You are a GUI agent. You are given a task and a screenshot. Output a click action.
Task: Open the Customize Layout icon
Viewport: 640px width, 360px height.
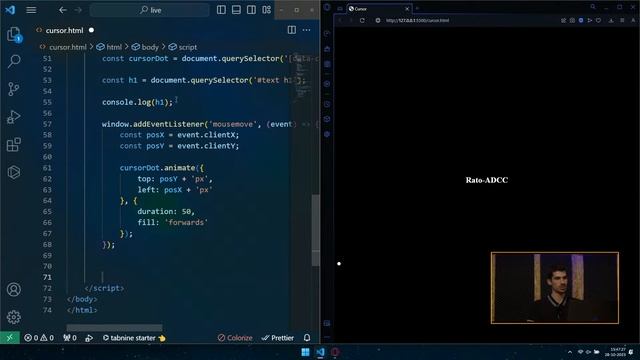point(267,10)
